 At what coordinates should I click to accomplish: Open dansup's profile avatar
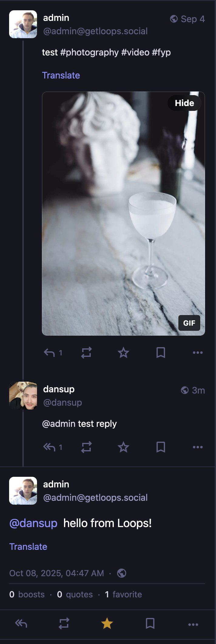pos(23,396)
